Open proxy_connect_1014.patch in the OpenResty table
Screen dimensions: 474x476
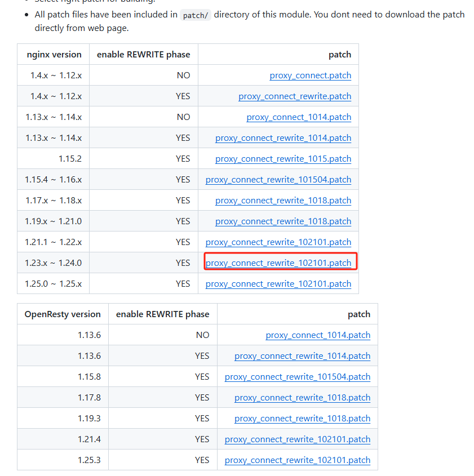tap(318, 335)
